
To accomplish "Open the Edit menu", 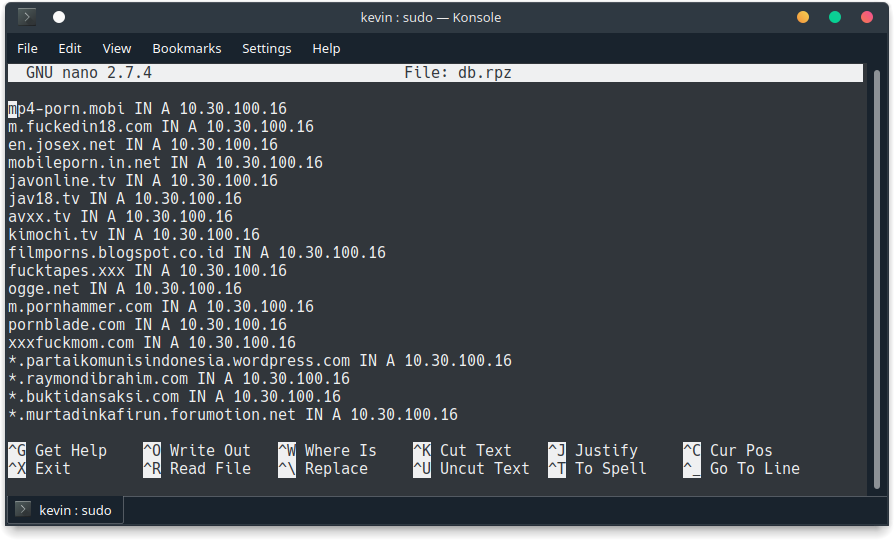I will click(70, 48).
